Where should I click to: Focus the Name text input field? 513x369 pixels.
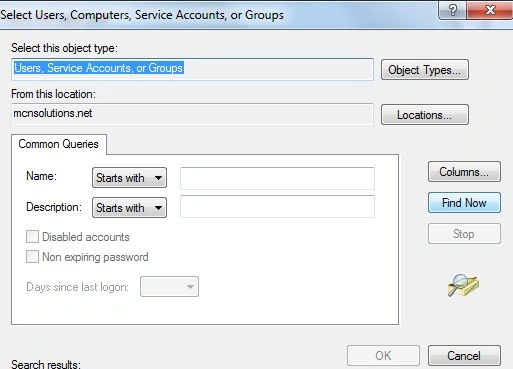(277, 178)
